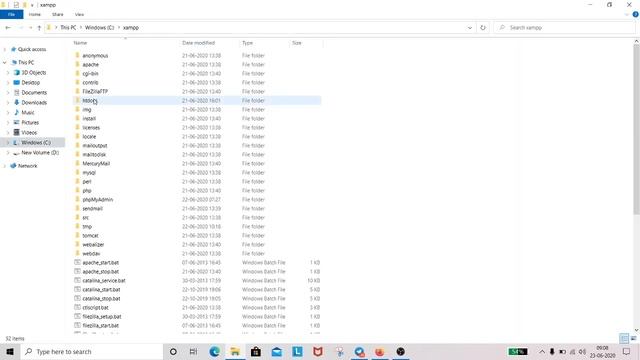
Task: Select the FileZillaFTP folder name
Action: [x=95, y=91]
